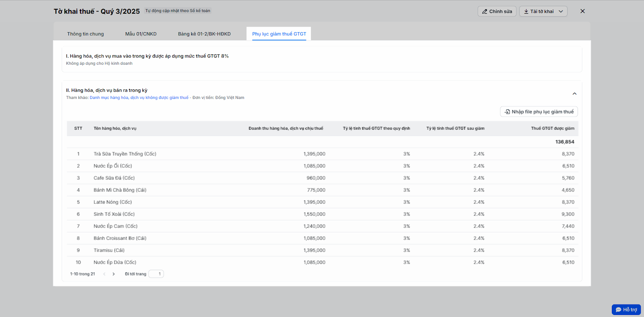Go to next page of the table
644x317 pixels.
tap(114, 274)
